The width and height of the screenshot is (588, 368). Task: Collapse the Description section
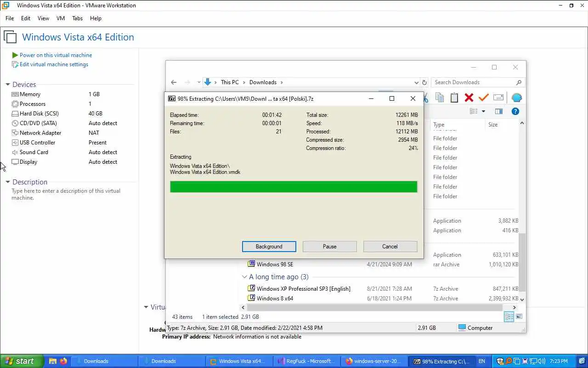tap(8, 182)
